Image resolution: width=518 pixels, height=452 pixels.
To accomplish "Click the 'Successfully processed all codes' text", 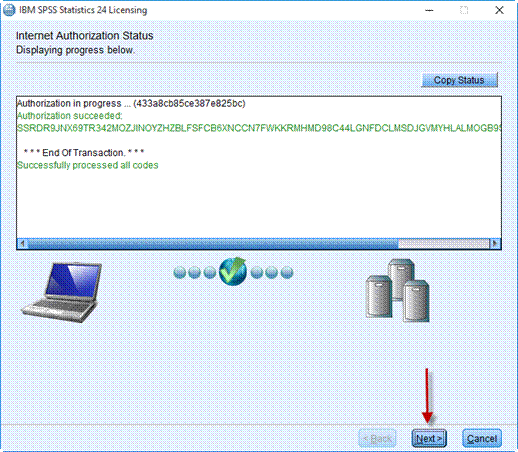I will 88,165.
